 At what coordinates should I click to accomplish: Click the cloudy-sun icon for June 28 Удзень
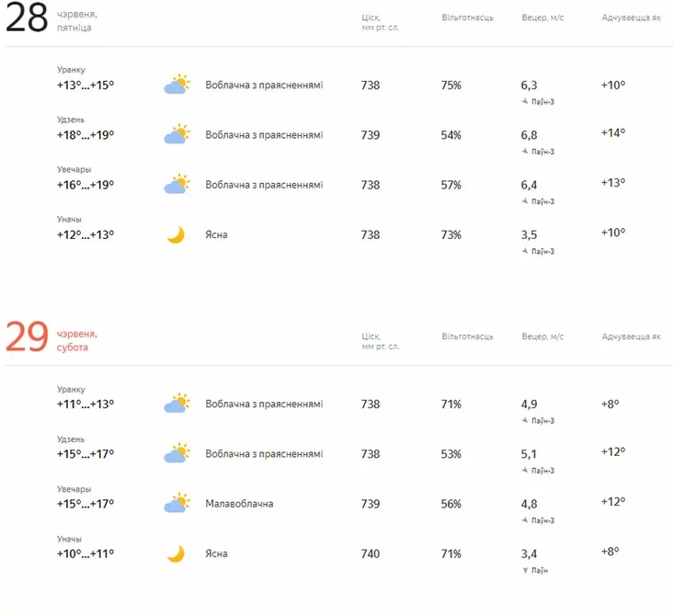point(176,135)
